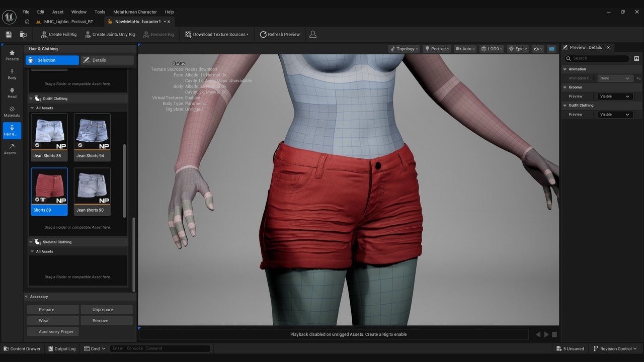Open the viewport eye visibility dropdown
This screenshot has height=362, width=644.
pyautogui.click(x=538, y=49)
